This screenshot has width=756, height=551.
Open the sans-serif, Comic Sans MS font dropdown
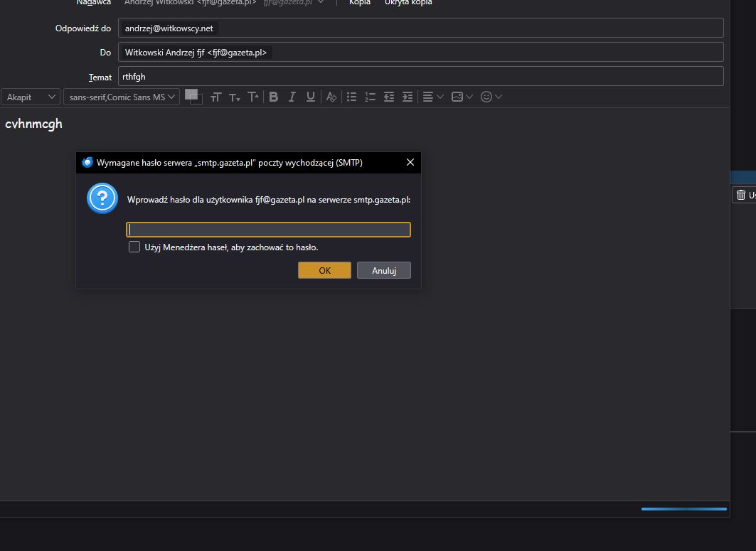[x=122, y=97]
